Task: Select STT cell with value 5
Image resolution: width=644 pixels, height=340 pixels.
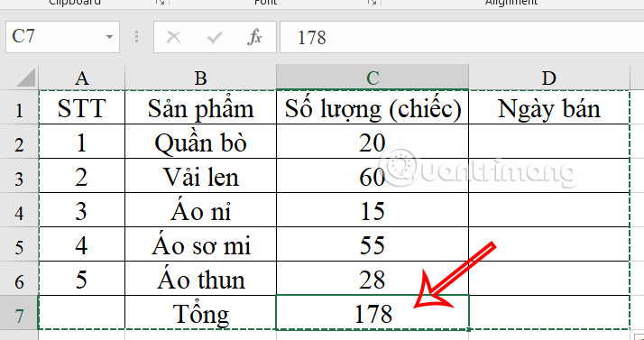Action: pos(82,278)
